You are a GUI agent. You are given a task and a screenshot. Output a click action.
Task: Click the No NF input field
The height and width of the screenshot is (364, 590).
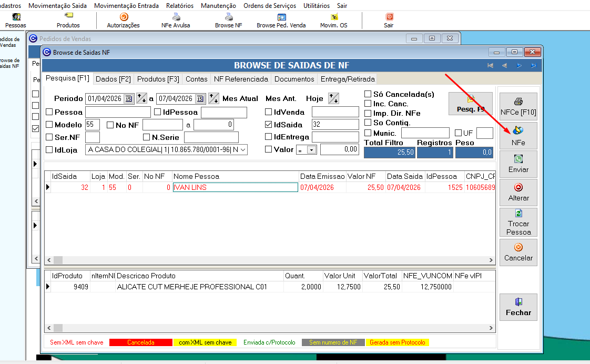click(x=162, y=125)
